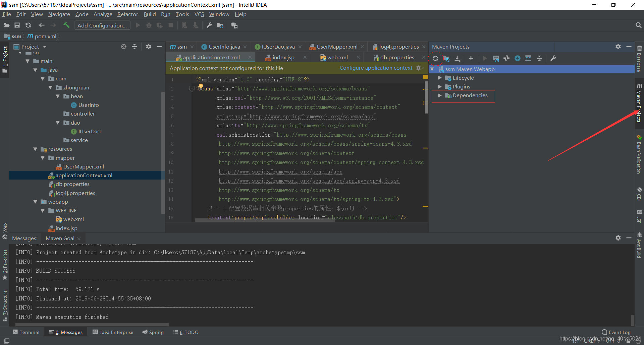The height and width of the screenshot is (345, 644).
Task: Collapse all in Project panel
Action: (x=135, y=47)
